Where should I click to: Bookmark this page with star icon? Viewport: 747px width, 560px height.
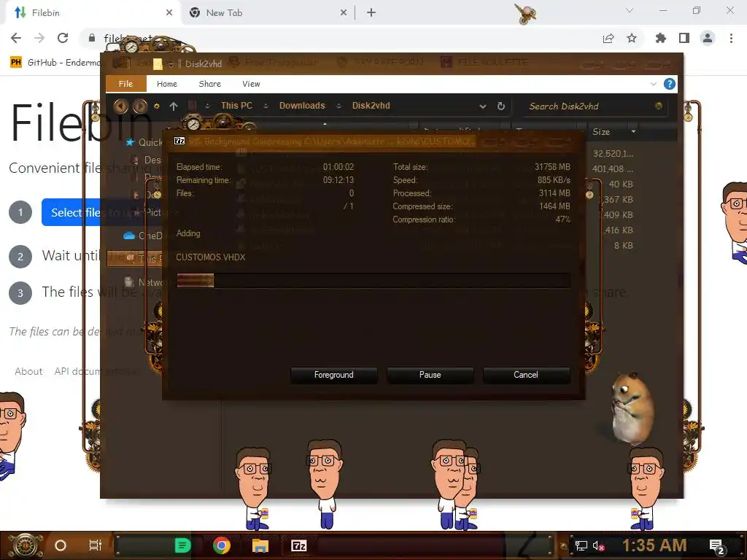(x=632, y=38)
